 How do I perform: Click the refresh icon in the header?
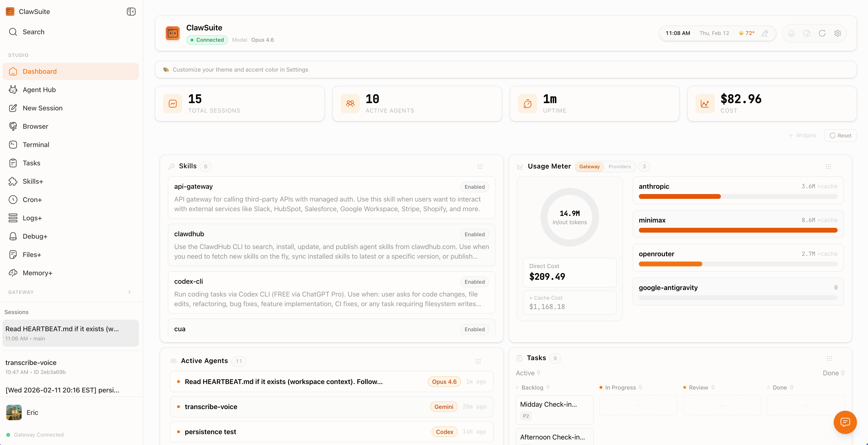coord(822,33)
